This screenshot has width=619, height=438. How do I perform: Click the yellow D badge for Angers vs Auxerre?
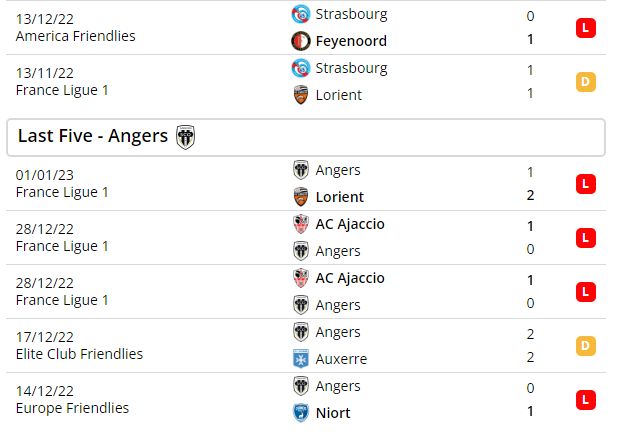tap(585, 346)
